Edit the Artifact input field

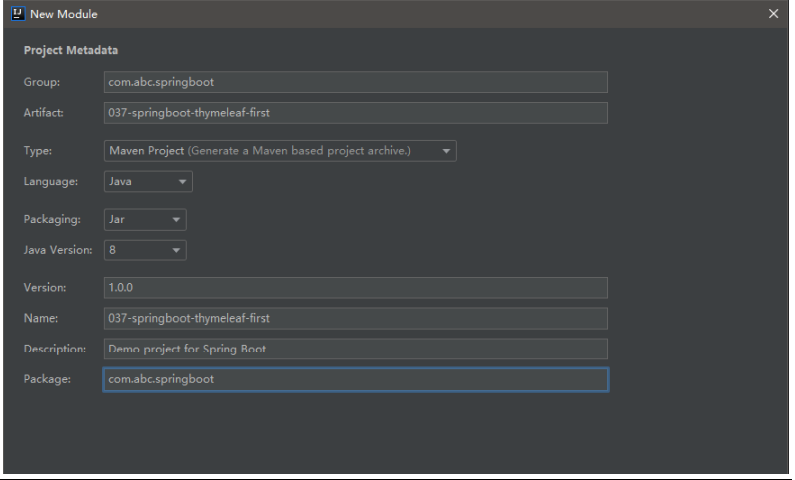(x=355, y=113)
